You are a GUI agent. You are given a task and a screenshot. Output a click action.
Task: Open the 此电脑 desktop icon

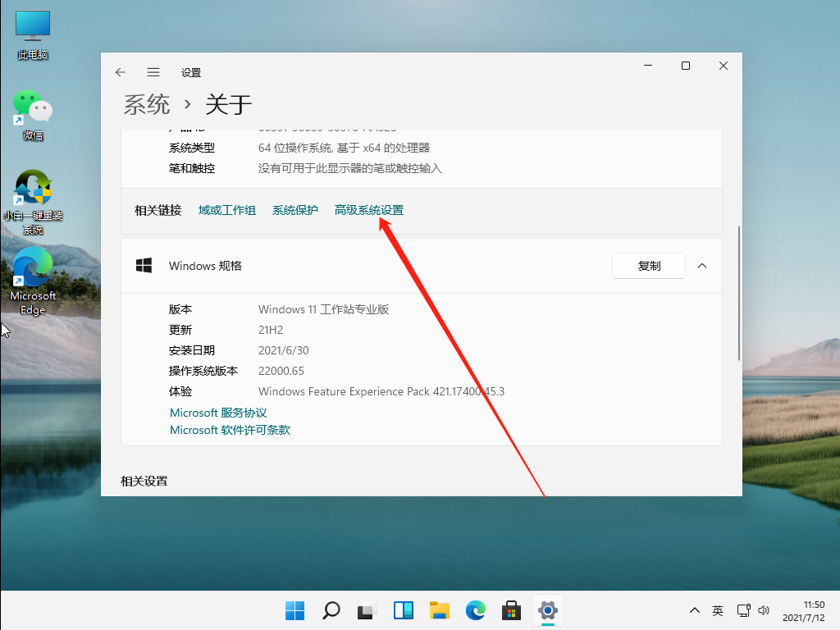(x=33, y=34)
